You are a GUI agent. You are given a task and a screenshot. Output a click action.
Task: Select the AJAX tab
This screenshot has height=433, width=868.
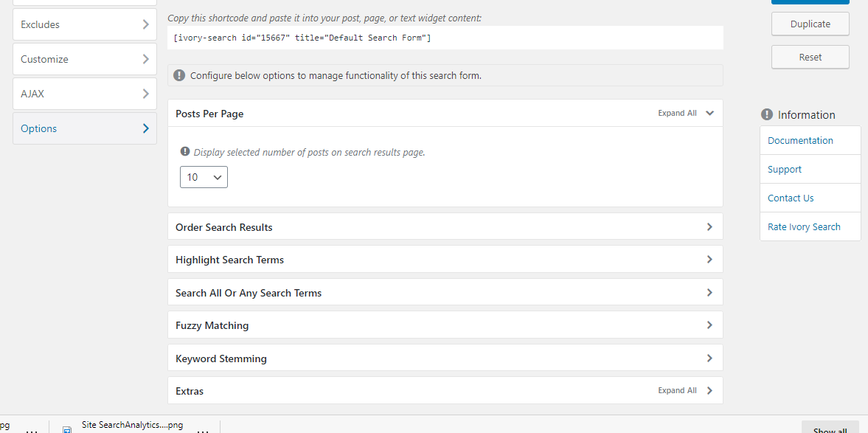coord(84,94)
